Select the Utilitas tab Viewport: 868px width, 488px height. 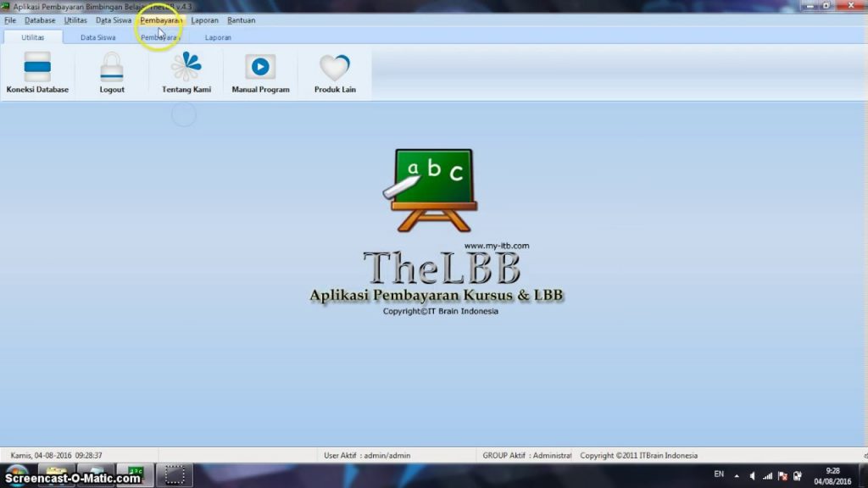tap(32, 37)
